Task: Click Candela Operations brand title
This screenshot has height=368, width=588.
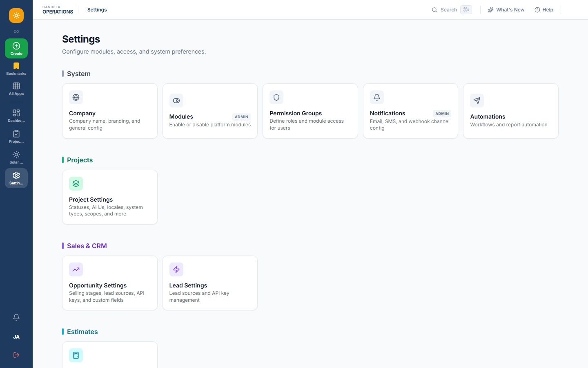Action: click(58, 10)
